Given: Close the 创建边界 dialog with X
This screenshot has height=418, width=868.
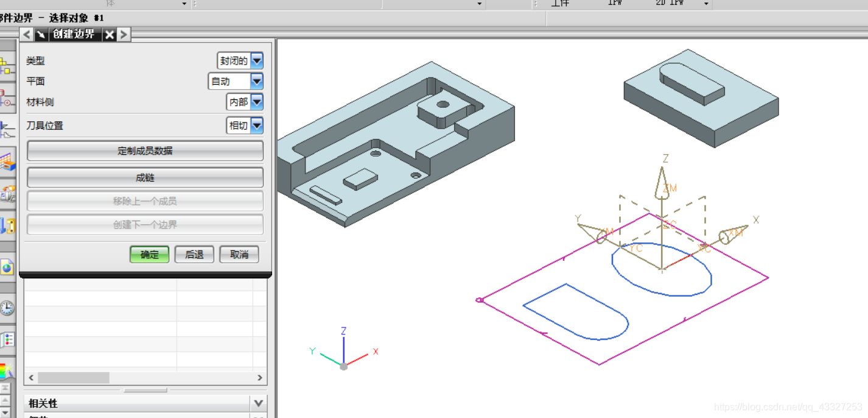Looking at the screenshot, I should point(110,35).
